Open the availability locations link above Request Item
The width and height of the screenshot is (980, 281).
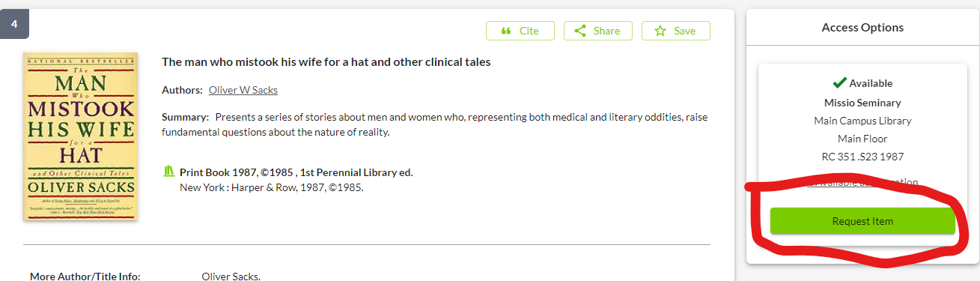pyautogui.click(x=862, y=182)
